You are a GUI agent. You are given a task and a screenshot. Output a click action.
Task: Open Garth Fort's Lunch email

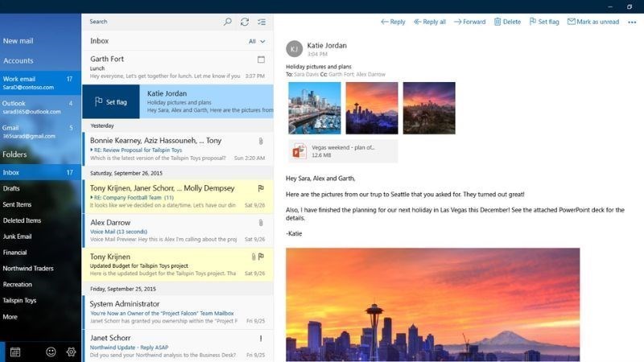(x=178, y=68)
